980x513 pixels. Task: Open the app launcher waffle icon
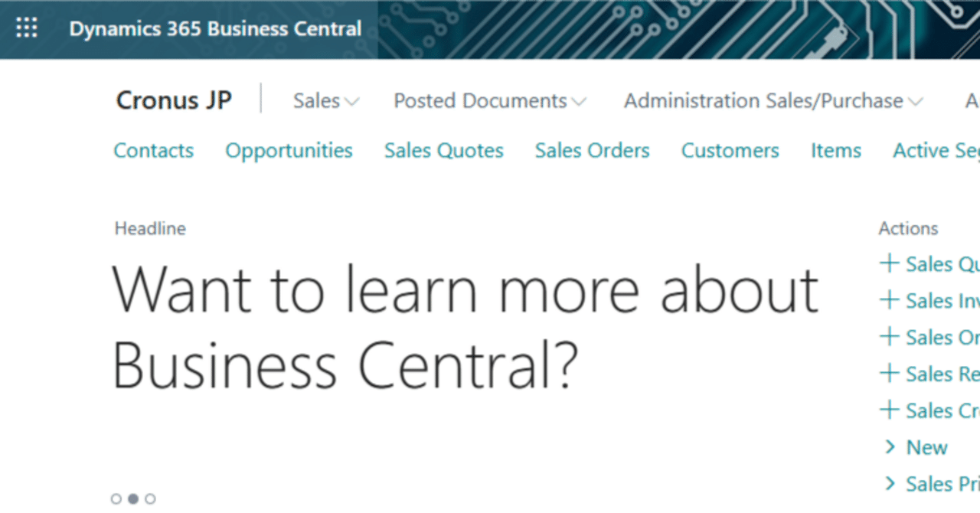coord(26,28)
